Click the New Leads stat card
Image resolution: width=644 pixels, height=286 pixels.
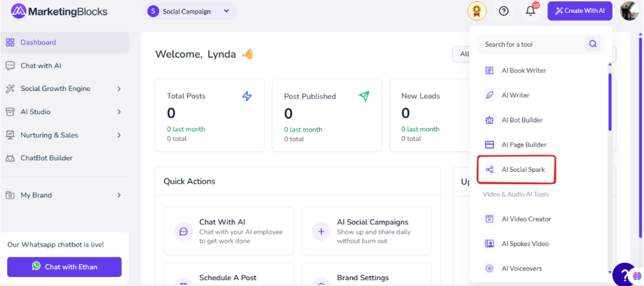pyautogui.click(x=429, y=115)
